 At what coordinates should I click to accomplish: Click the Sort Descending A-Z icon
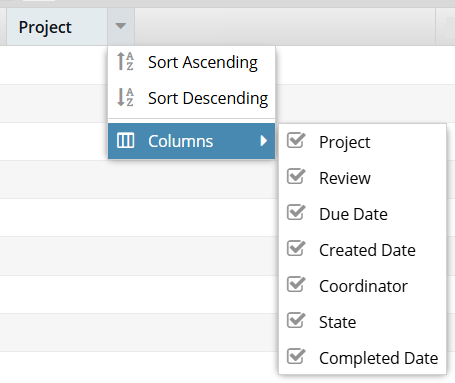125,97
